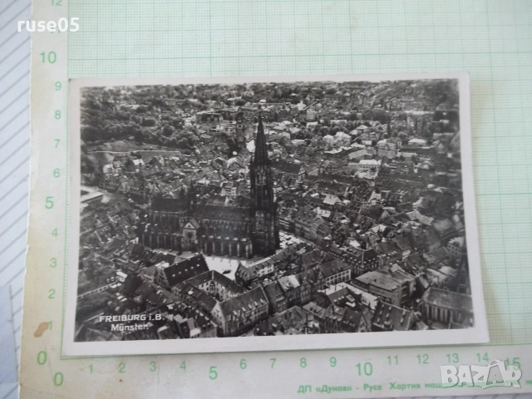Click the 'ДП «Дунав» - Русе' printed text

[x=340, y=387]
